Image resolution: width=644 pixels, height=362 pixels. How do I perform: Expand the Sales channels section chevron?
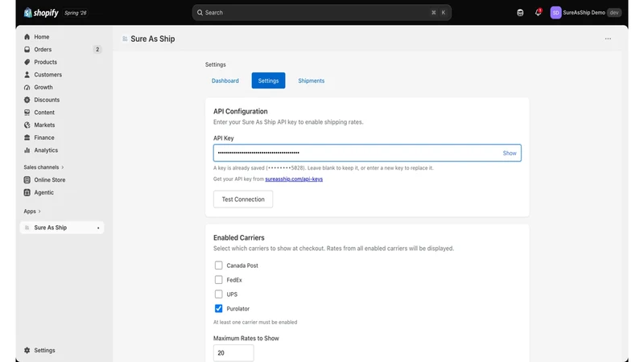(x=63, y=167)
